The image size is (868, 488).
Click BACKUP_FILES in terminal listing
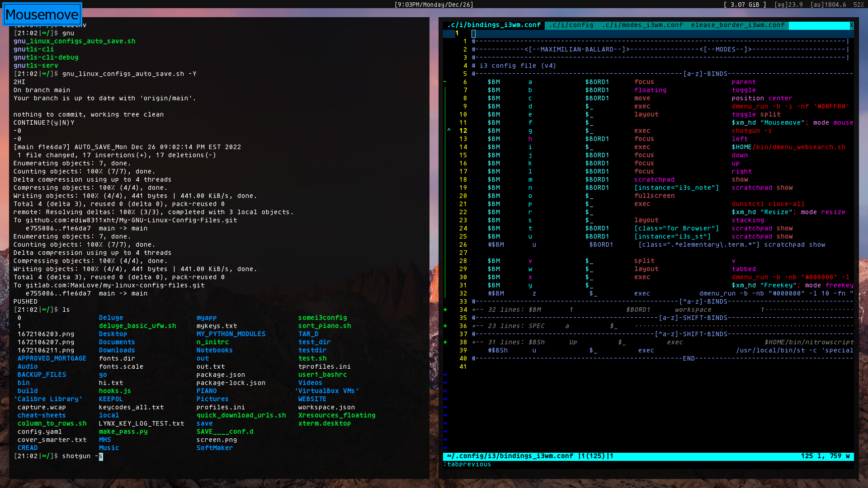[42, 375]
